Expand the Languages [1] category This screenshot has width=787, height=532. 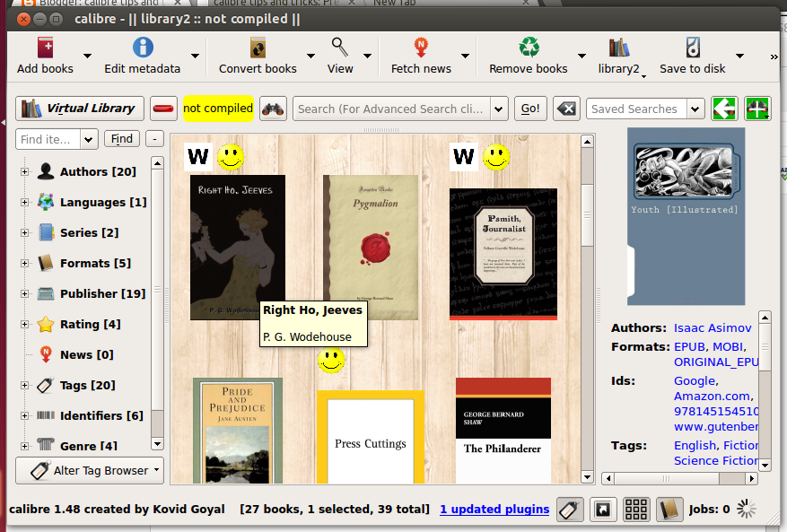24,202
